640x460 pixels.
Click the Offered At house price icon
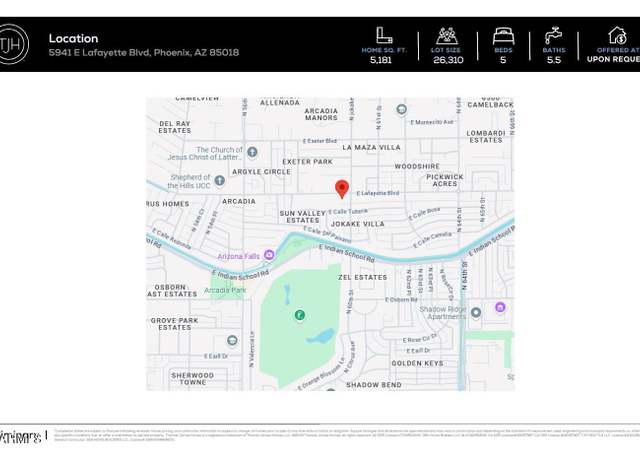(617, 36)
